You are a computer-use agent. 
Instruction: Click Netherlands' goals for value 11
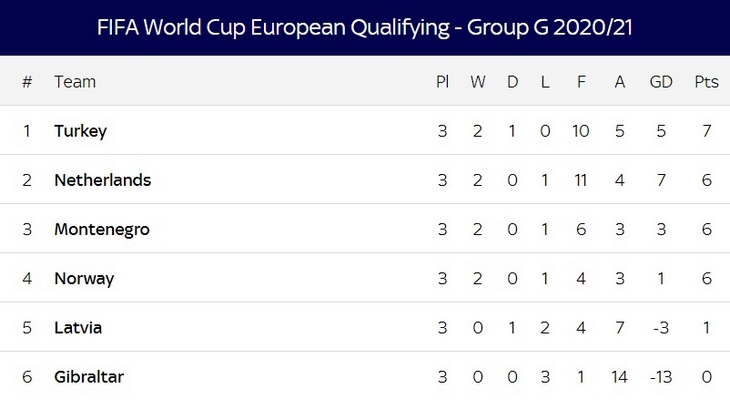(581, 180)
